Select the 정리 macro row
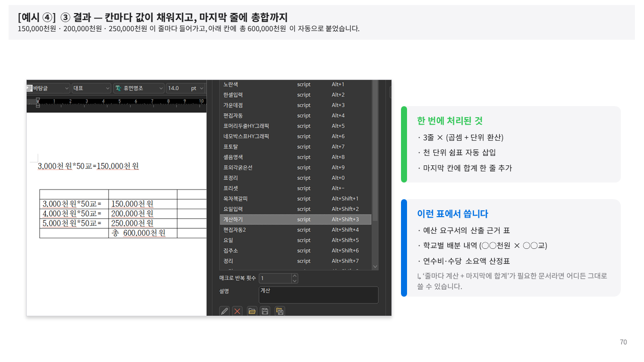This screenshot has width=644, height=362. [x=295, y=261]
